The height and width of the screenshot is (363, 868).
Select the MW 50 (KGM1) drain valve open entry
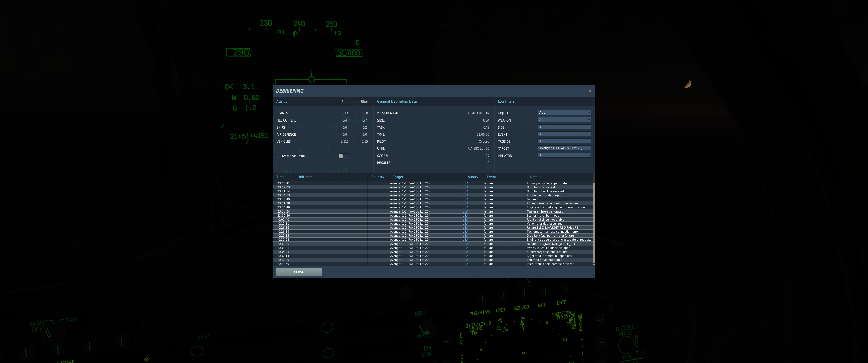pos(432,248)
